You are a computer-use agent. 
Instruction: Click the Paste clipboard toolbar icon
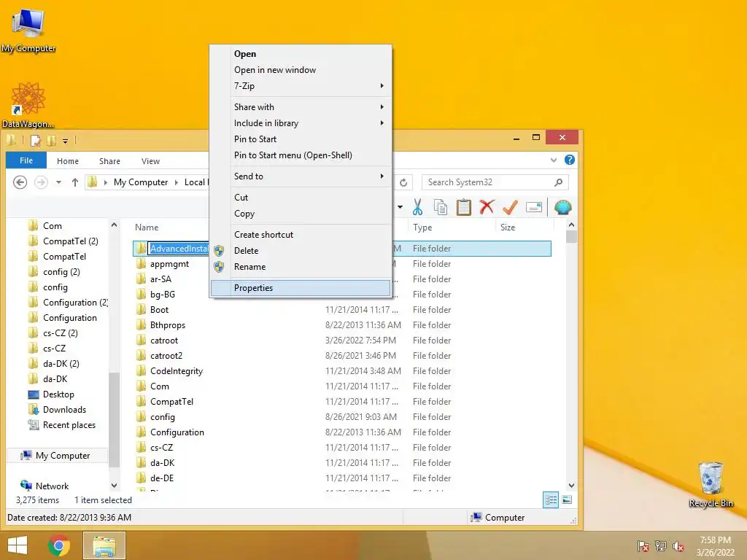point(463,207)
